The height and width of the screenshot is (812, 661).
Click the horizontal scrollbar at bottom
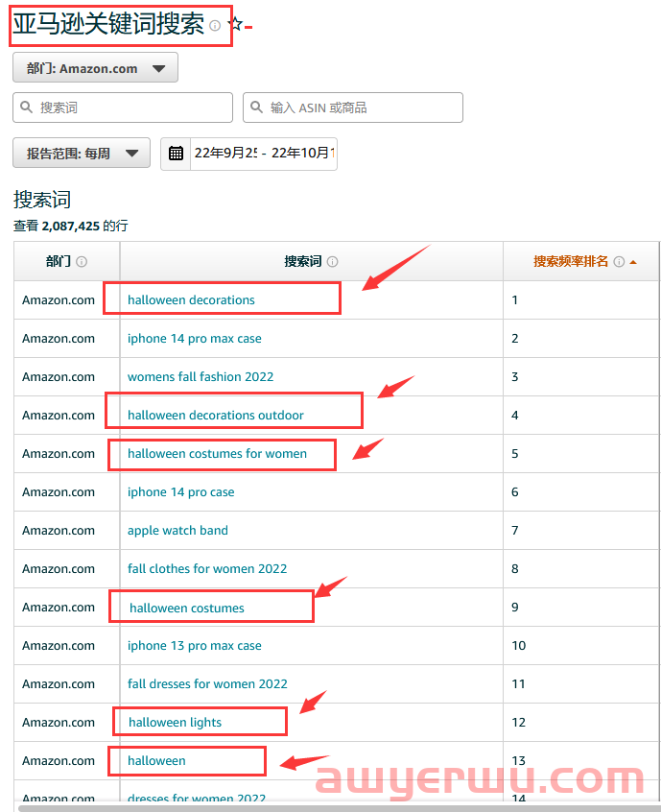click(x=339, y=808)
